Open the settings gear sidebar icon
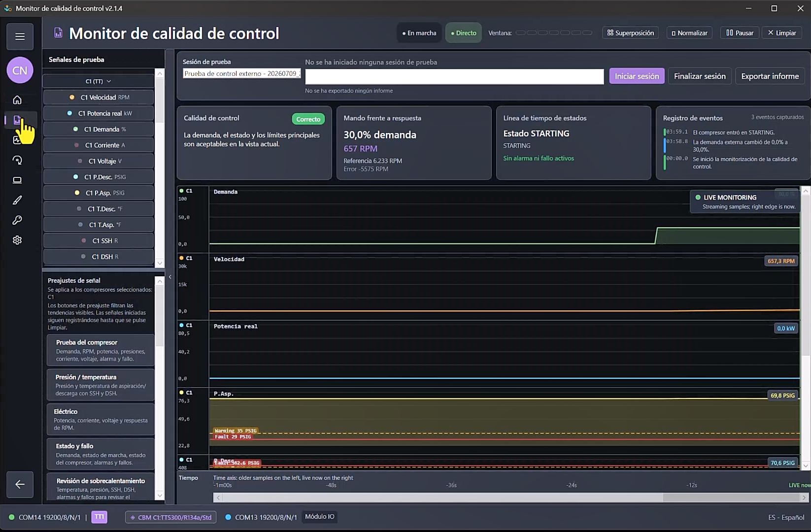 17,240
